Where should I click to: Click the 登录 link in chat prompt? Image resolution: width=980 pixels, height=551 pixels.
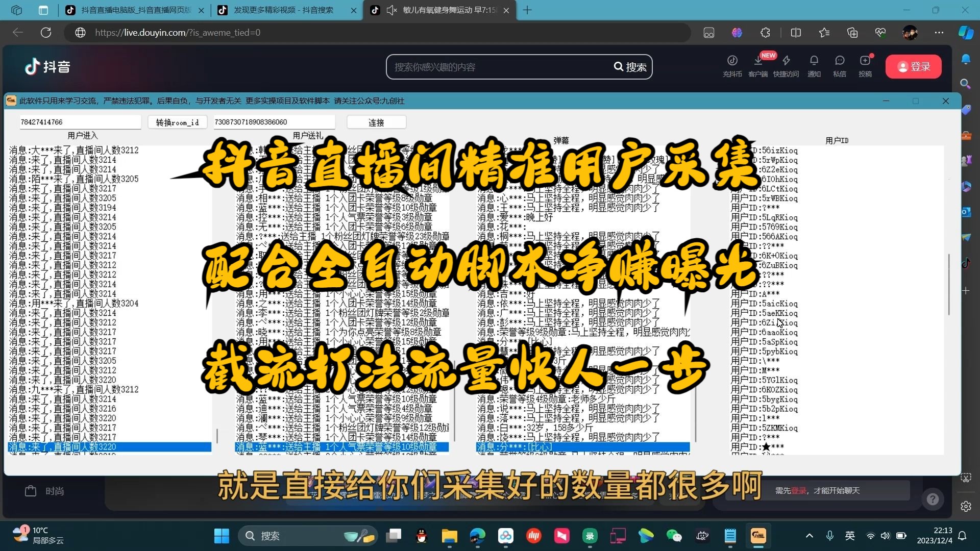[799, 490]
